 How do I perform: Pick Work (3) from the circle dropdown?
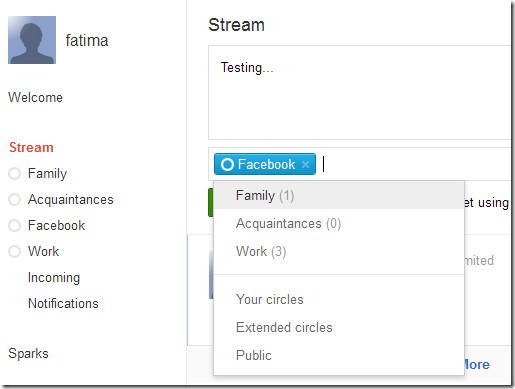point(339,251)
